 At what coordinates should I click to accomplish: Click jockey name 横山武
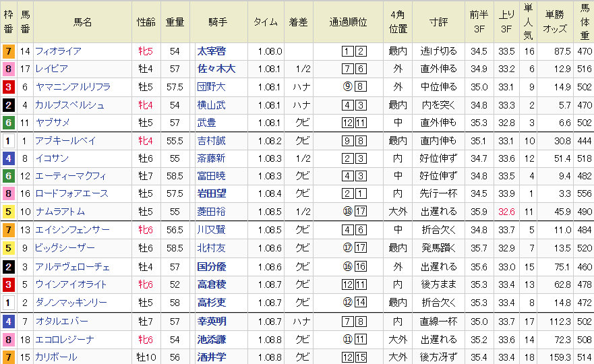click(212, 104)
